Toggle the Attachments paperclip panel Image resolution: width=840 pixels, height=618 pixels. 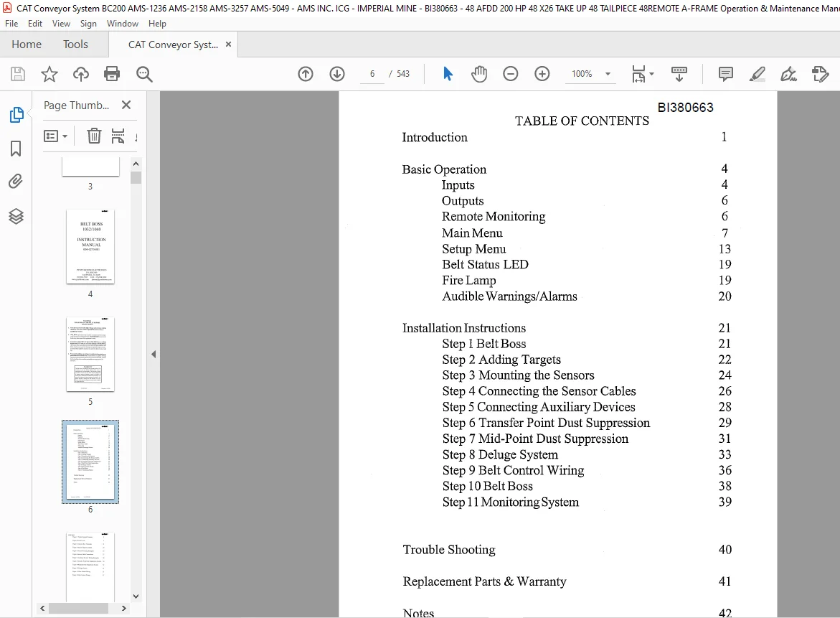coord(16,182)
